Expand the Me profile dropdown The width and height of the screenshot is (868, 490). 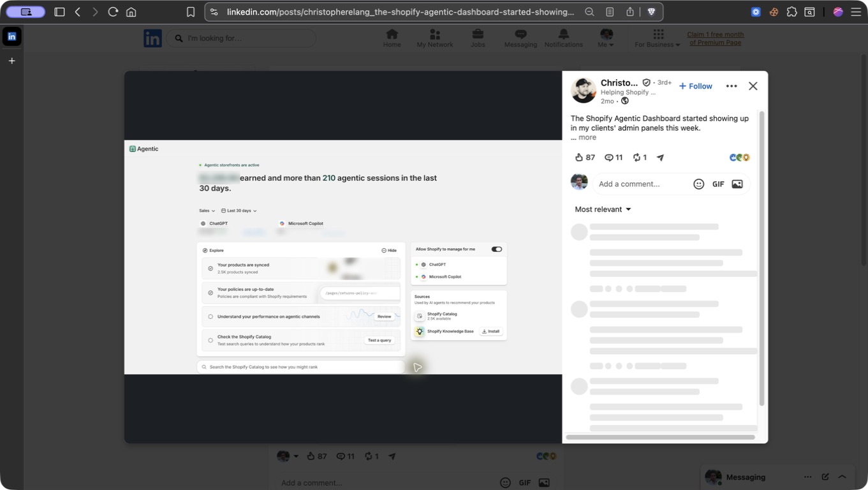pyautogui.click(x=606, y=38)
